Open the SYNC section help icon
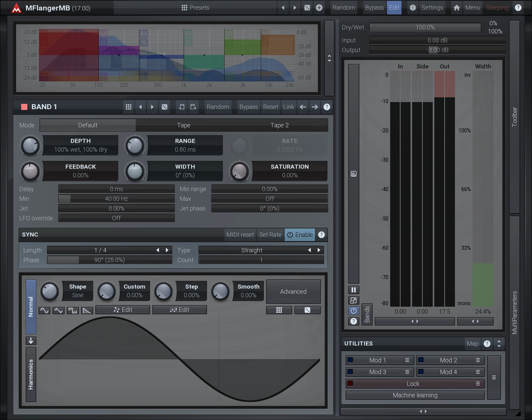Image resolution: width=532 pixels, height=420 pixels. pyautogui.click(x=321, y=235)
